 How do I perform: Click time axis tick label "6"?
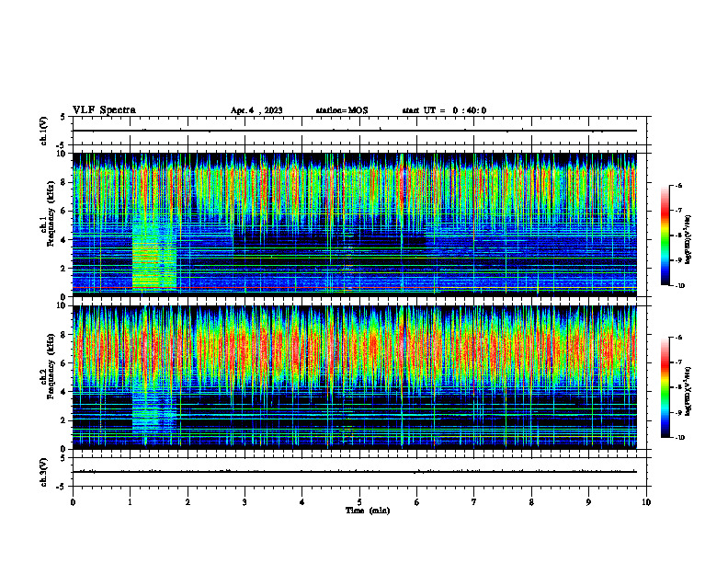coord(417,502)
